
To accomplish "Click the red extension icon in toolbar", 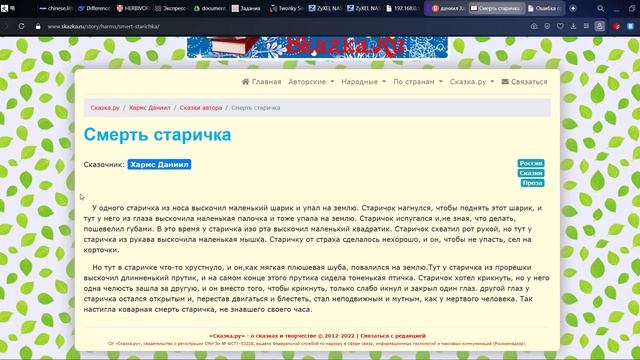I will coord(617,26).
